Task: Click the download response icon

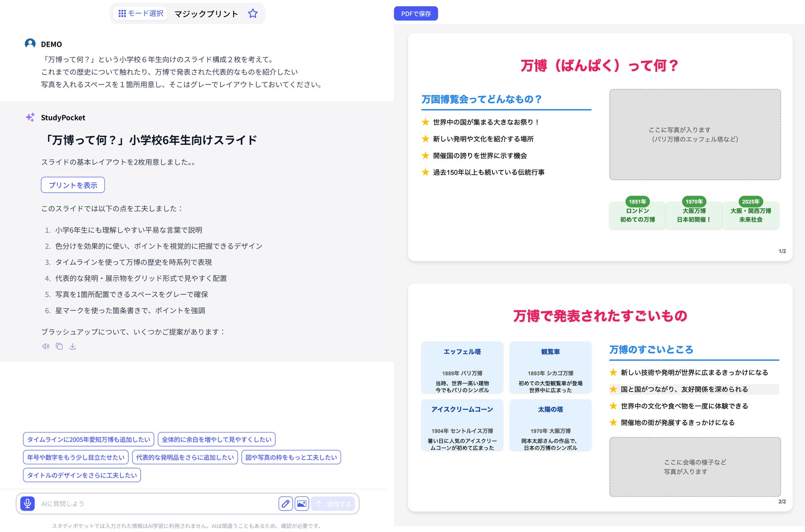Action: tap(73, 346)
